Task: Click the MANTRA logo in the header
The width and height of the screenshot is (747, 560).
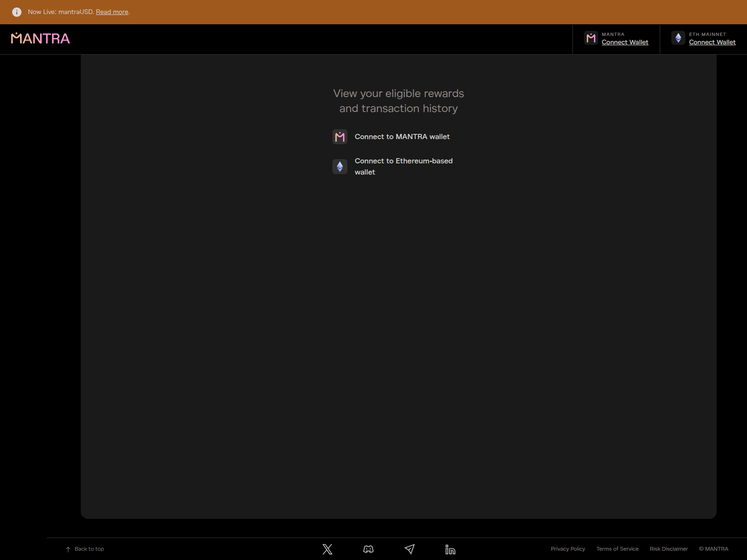Action: pos(40,39)
